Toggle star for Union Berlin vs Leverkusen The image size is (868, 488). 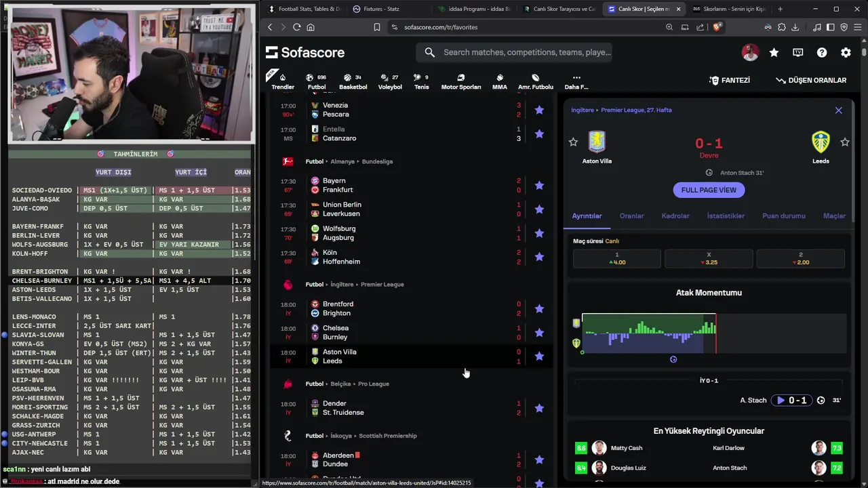[539, 209]
